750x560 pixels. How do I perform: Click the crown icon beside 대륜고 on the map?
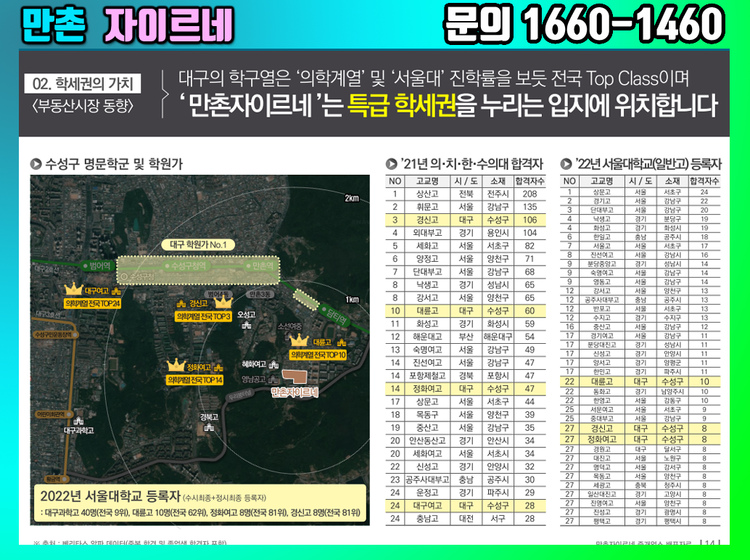coord(300,340)
